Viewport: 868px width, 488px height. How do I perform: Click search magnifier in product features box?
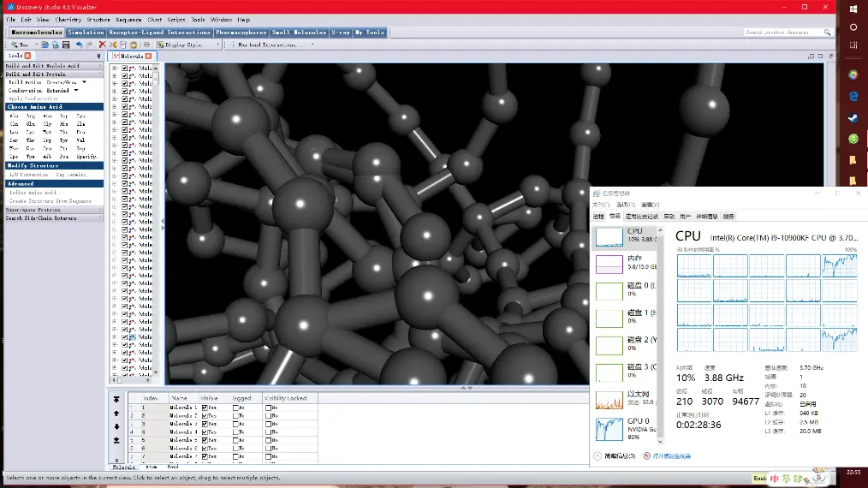pos(827,33)
